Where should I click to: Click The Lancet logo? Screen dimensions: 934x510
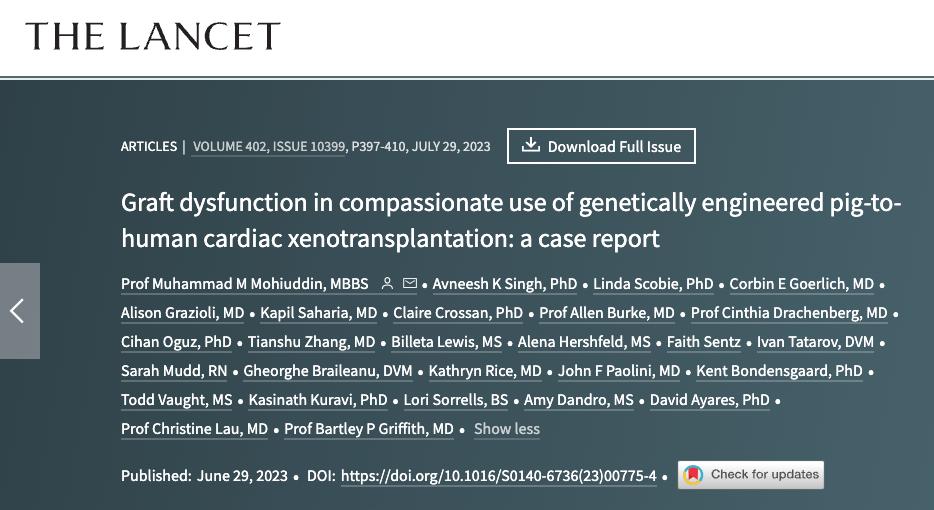pyautogui.click(x=153, y=37)
